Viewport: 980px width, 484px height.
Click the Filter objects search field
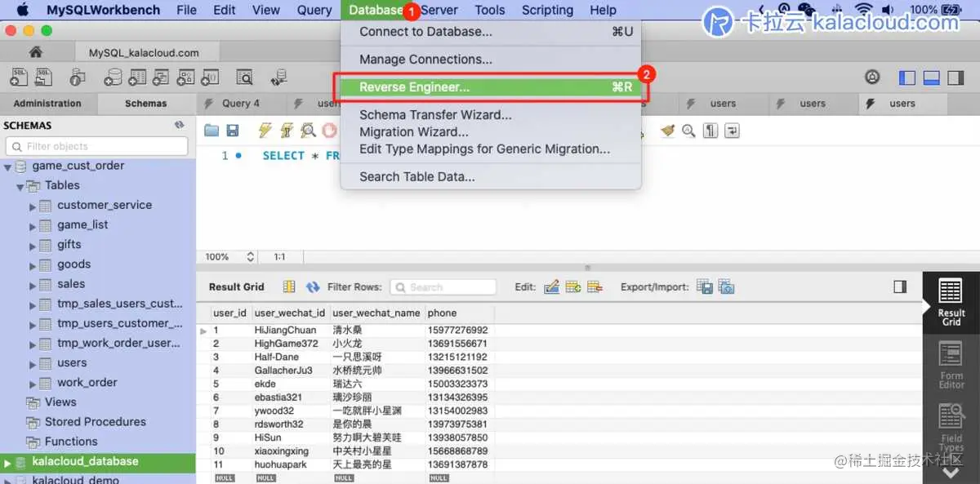(96, 146)
